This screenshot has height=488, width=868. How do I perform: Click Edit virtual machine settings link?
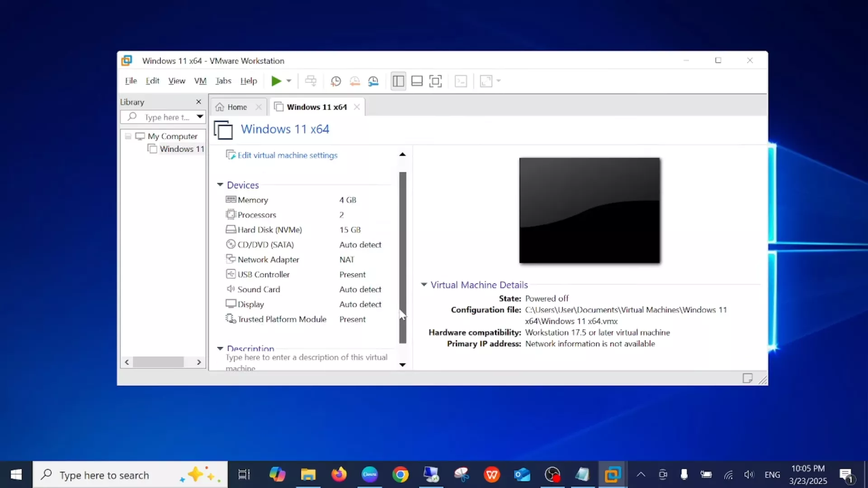pos(288,155)
